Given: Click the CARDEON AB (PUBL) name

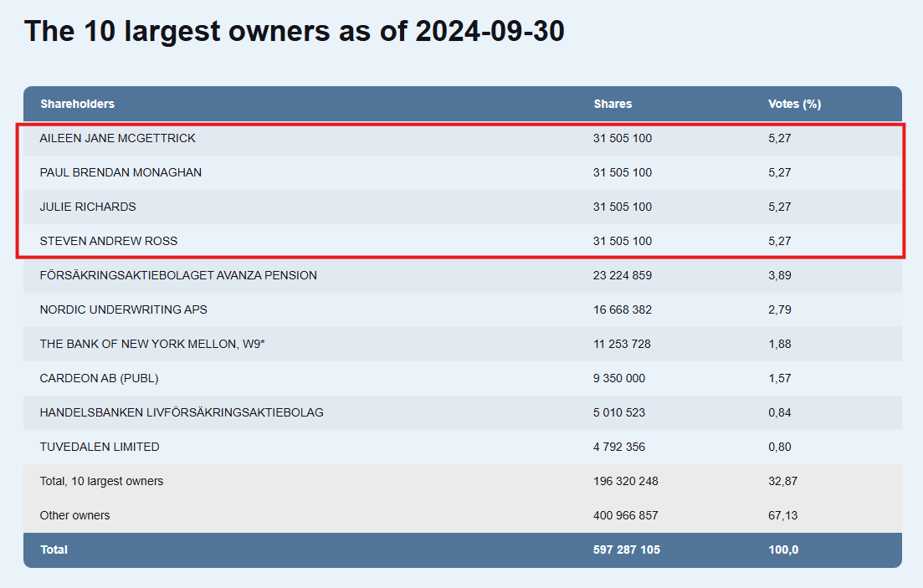Looking at the screenshot, I should 99,378.
